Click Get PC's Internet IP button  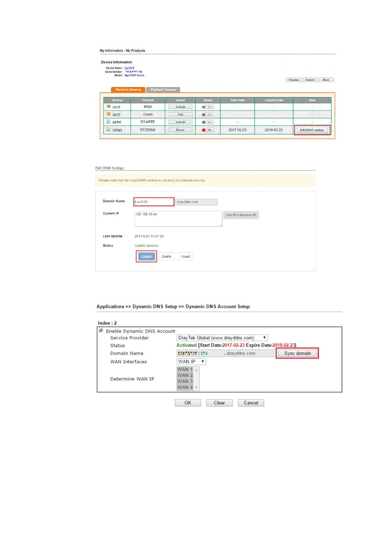click(x=241, y=215)
